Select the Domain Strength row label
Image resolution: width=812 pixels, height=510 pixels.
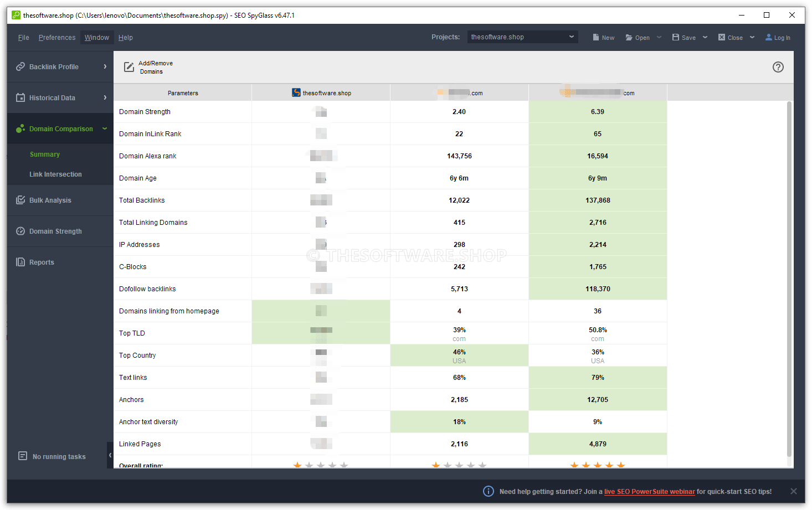tap(145, 112)
